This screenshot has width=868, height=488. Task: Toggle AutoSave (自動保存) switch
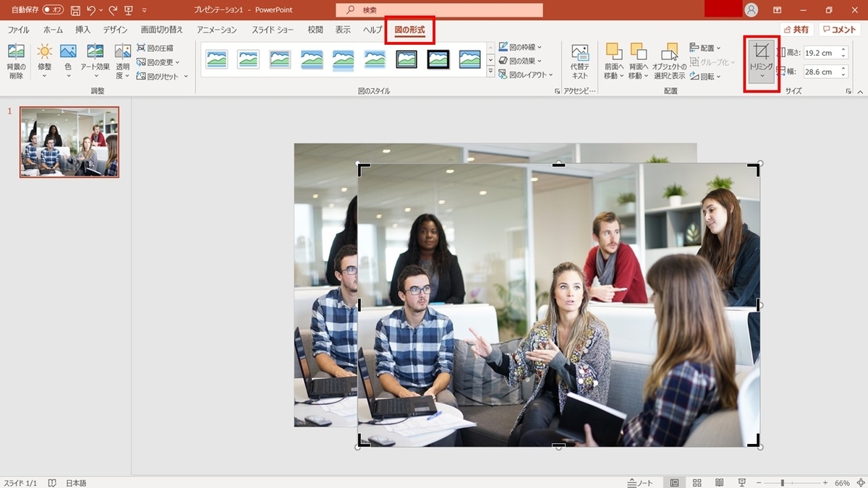coord(53,10)
